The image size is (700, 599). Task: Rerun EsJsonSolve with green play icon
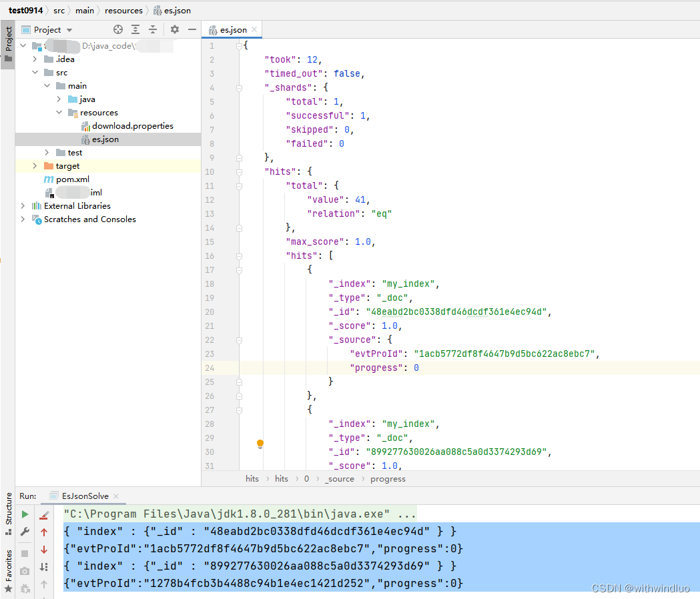[25, 514]
